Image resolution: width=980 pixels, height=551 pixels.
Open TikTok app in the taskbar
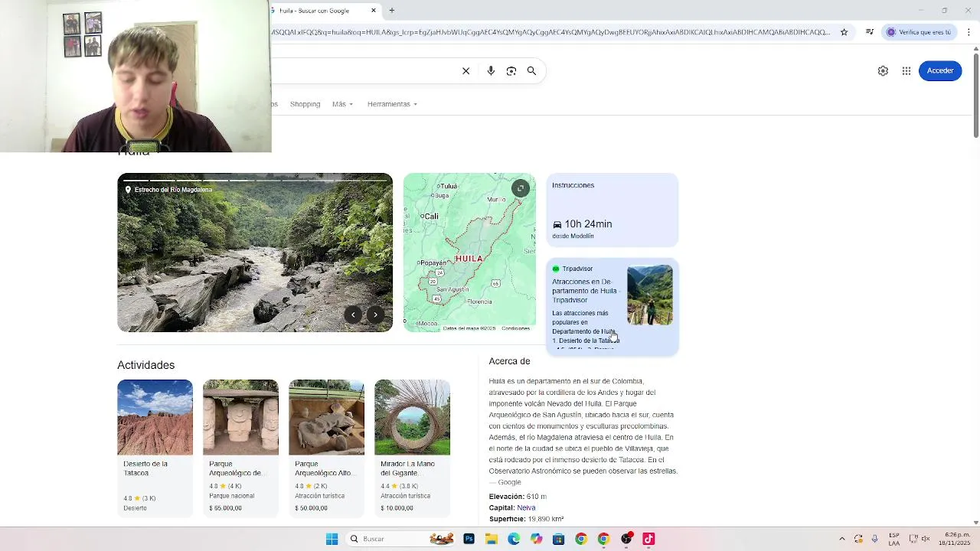[648, 539]
